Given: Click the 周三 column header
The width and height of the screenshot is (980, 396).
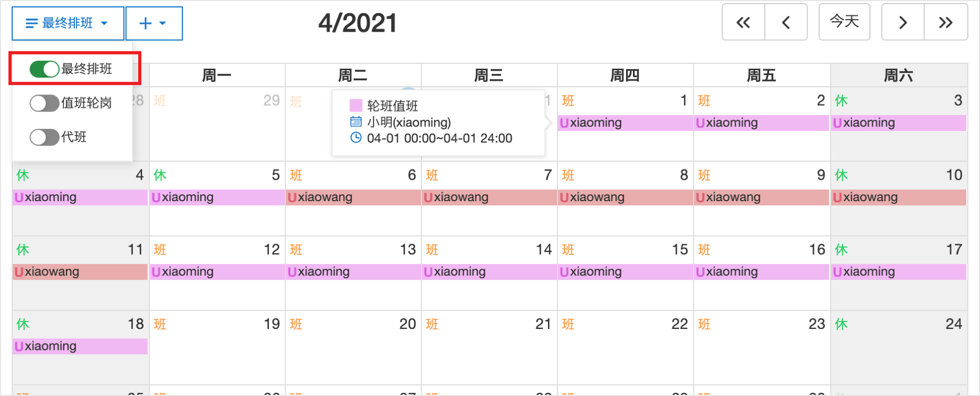Looking at the screenshot, I should click(x=488, y=76).
